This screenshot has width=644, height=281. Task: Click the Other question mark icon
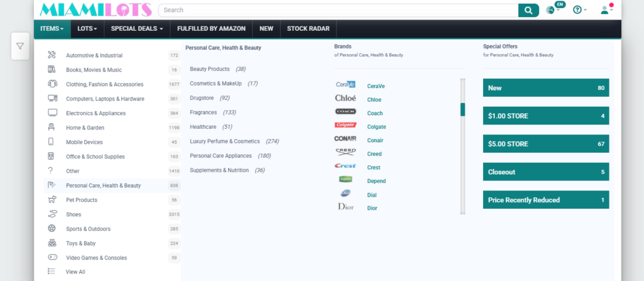tap(50, 170)
